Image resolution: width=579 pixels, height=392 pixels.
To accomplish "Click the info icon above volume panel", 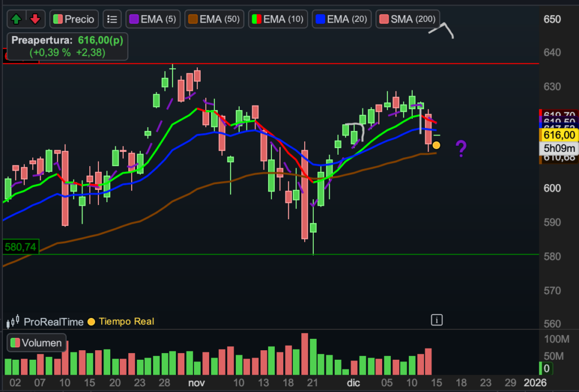I will pyautogui.click(x=437, y=320).
